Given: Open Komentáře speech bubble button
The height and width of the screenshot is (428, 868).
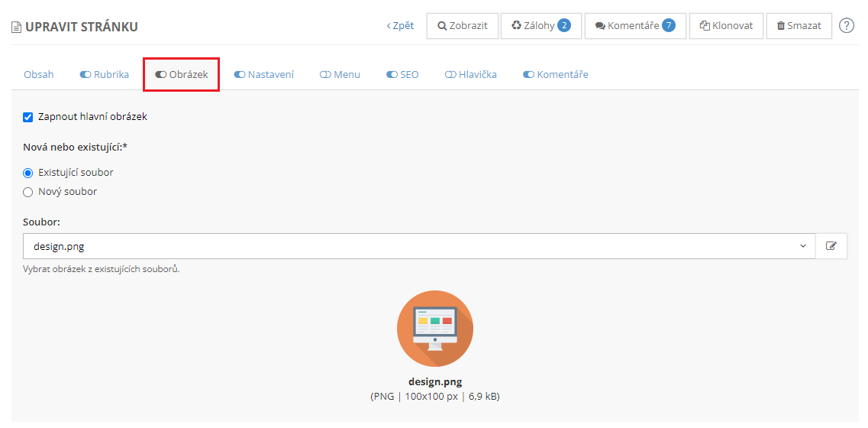Looking at the screenshot, I should pos(634,25).
